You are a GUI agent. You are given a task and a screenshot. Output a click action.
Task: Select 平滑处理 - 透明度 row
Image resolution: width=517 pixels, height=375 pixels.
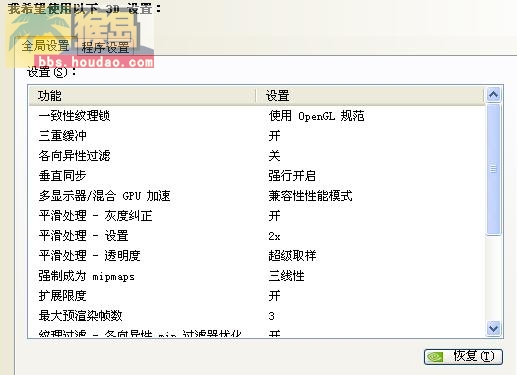click(257, 256)
